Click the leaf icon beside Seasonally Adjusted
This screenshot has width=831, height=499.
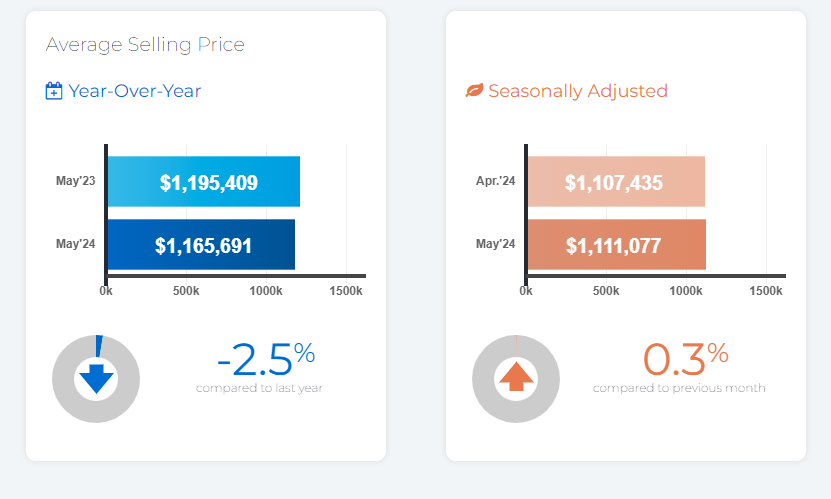click(474, 91)
